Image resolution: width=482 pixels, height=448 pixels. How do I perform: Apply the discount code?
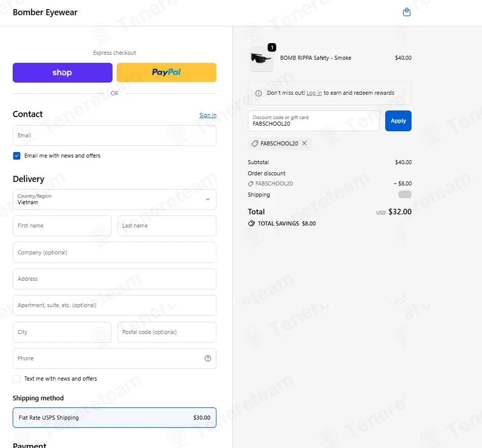398,121
